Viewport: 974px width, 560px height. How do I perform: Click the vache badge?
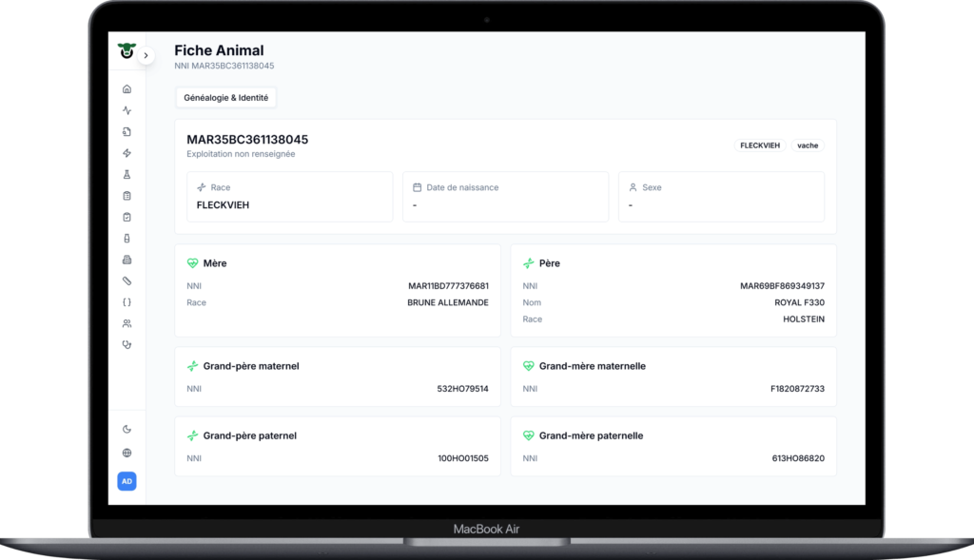(x=808, y=145)
